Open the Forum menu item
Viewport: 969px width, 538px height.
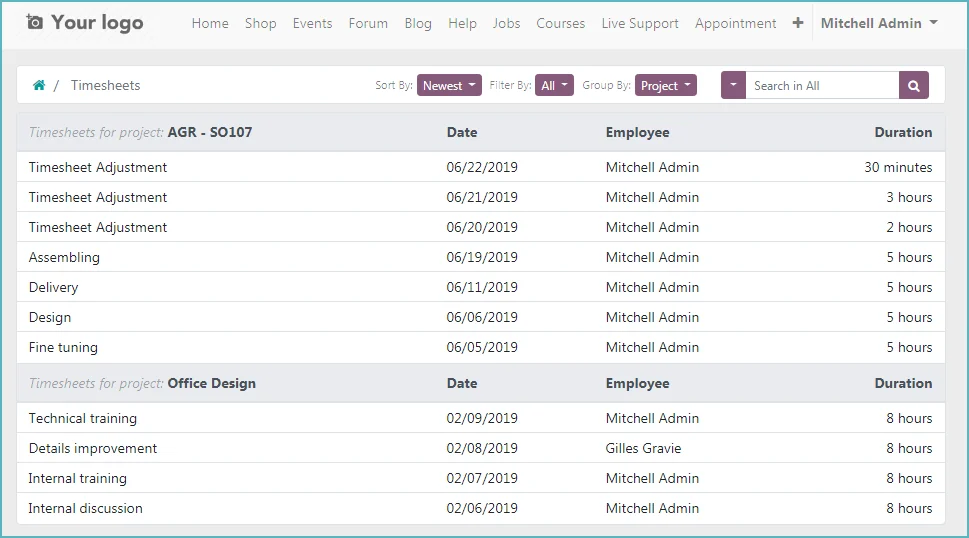point(368,23)
